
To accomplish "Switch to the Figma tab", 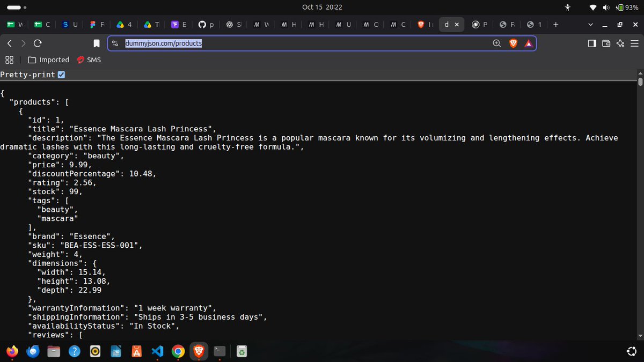I will 97,24.
